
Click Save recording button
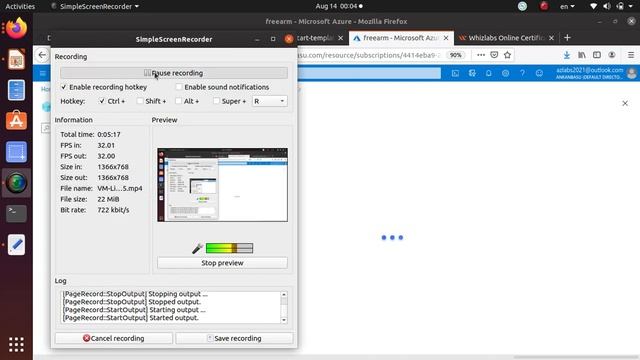click(x=234, y=338)
